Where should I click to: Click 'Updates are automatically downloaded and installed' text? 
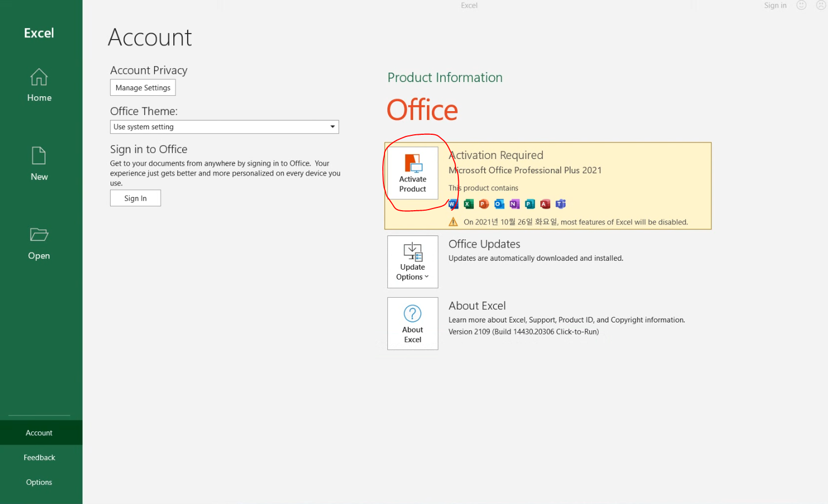536,258
